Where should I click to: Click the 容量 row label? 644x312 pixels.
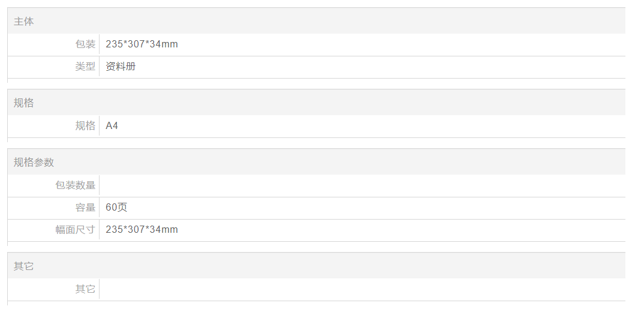(85, 208)
